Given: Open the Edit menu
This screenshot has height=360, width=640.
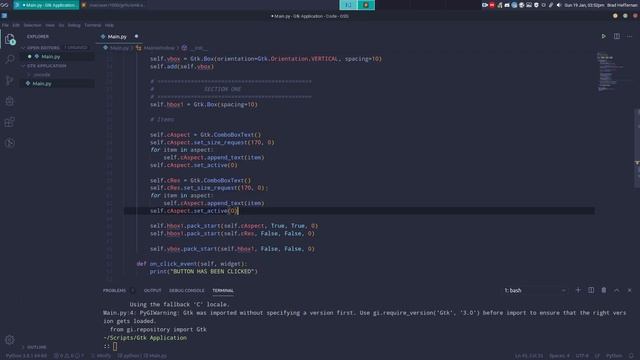Looking at the screenshot, I should coord(16,25).
